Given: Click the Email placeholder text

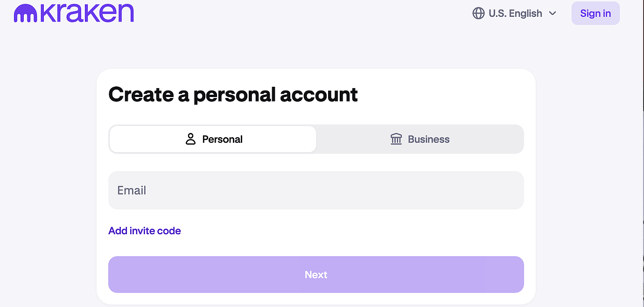Looking at the screenshot, I should click(x=132, y=190).
